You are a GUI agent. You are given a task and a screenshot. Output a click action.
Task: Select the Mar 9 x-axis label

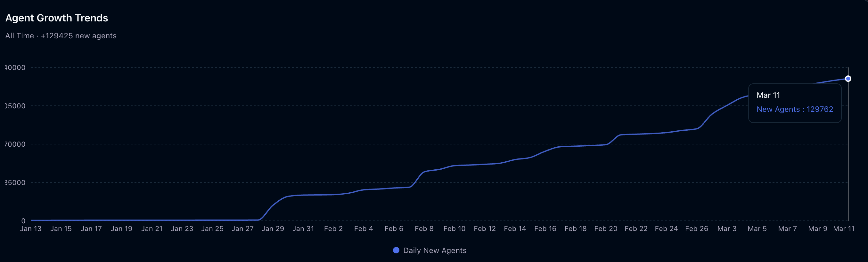click(817, 229)
